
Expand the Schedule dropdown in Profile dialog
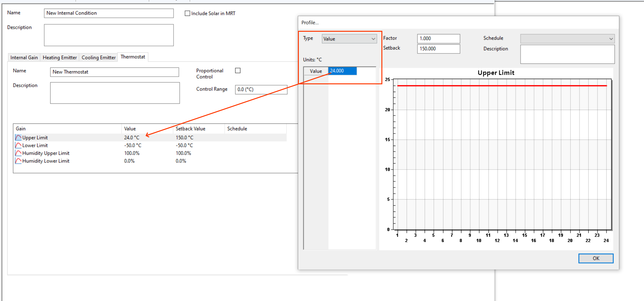567,39
